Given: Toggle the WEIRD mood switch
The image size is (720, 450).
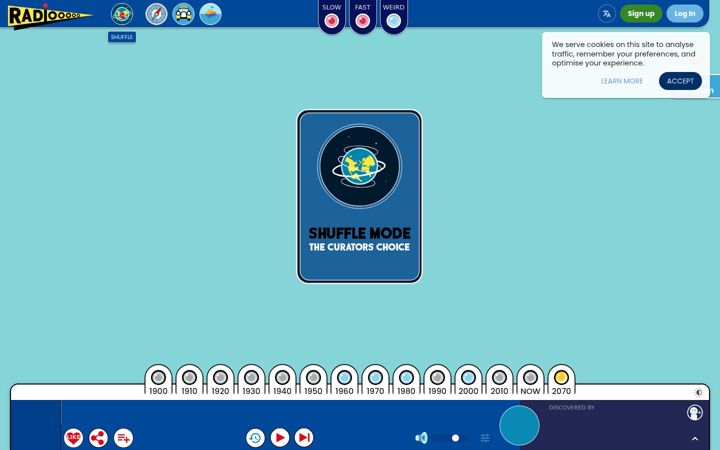Looking at the screenshot, I should coord(394,21).
